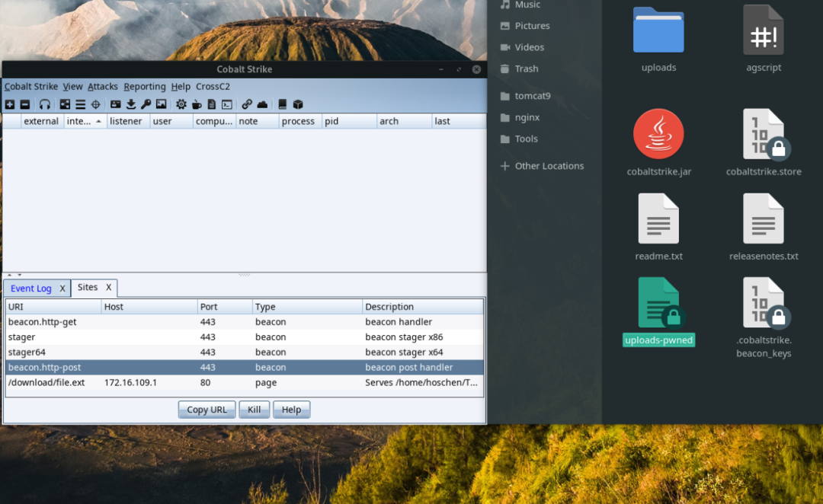Click the cloud toolbar icon
This screenshot has width=823, height=504.
[x=262, y=104]
